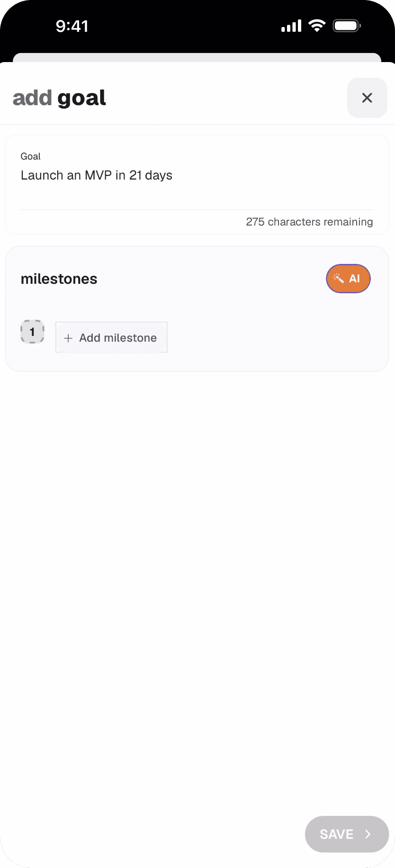Tap the battery indicator icon

click(x=347, y=26)
